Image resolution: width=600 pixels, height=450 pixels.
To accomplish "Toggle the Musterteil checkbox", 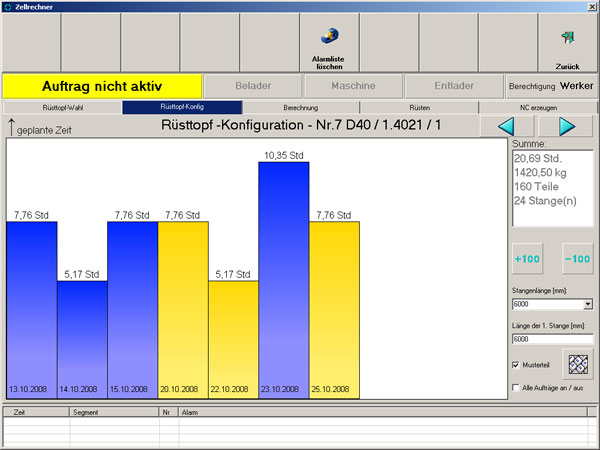I will pos(516,365).
